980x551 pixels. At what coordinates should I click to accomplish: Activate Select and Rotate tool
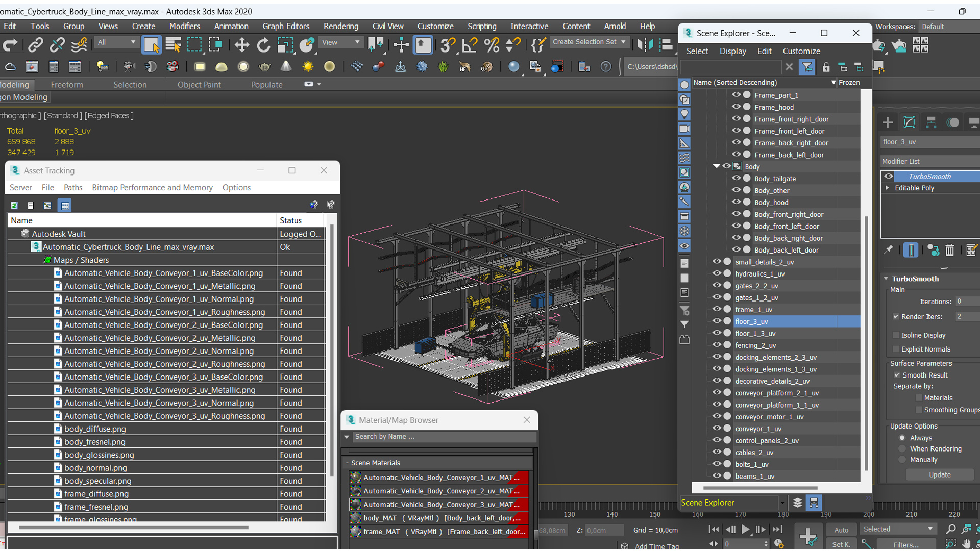tap(263, 45)
